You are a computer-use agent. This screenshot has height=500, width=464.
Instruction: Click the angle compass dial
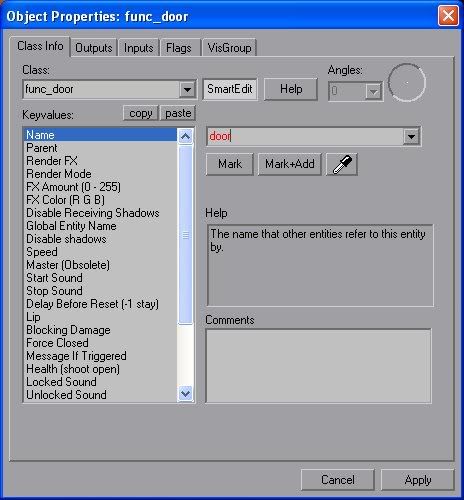[x=407, y=83]
